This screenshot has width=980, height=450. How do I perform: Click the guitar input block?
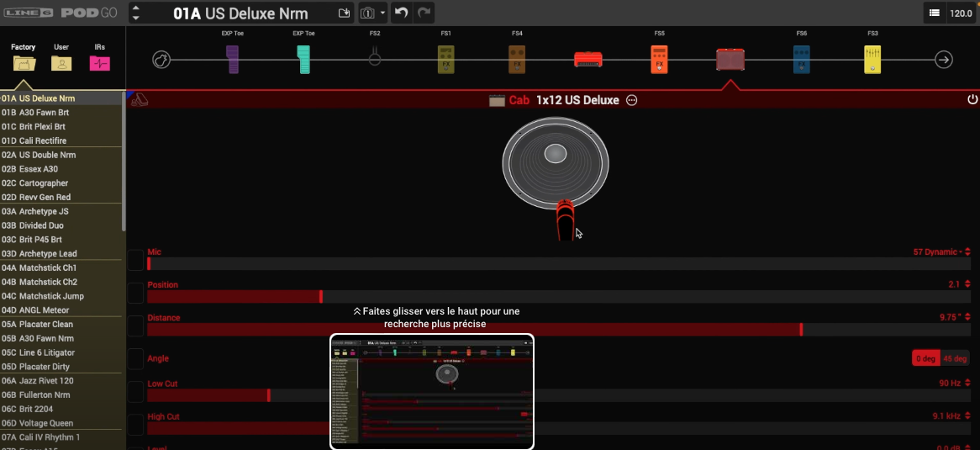click(x=161, y=60)
